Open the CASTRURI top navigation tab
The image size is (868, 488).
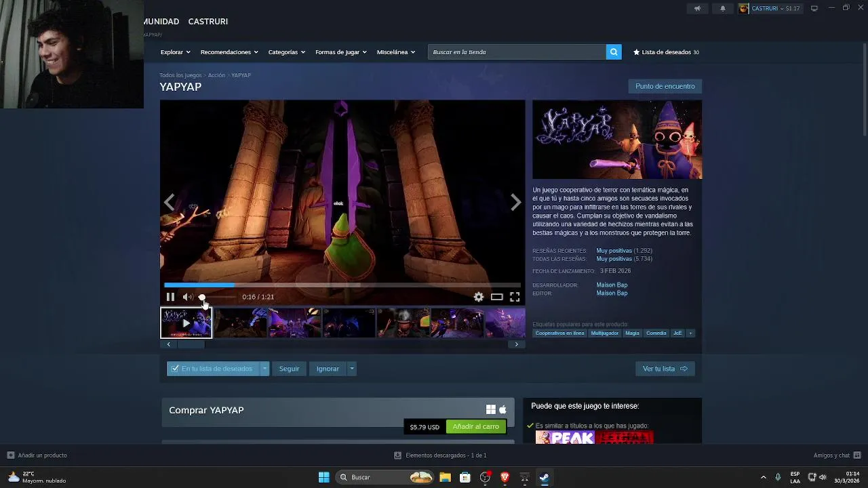[208, 22]
